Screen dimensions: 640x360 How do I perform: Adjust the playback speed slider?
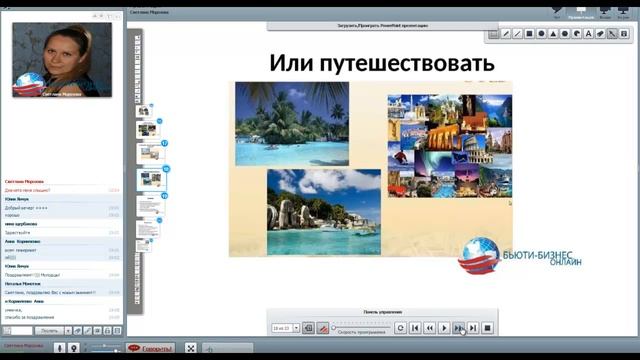point(362,327)
